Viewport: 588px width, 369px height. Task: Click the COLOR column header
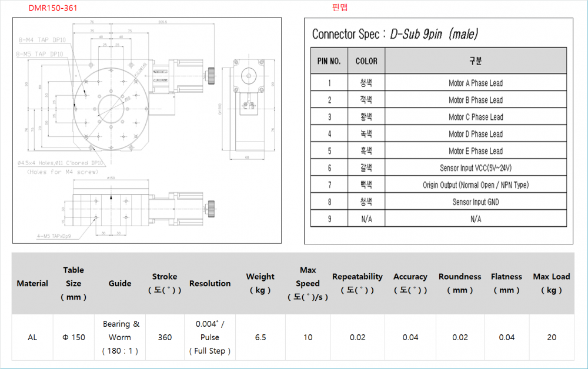[x=366, y=61]
